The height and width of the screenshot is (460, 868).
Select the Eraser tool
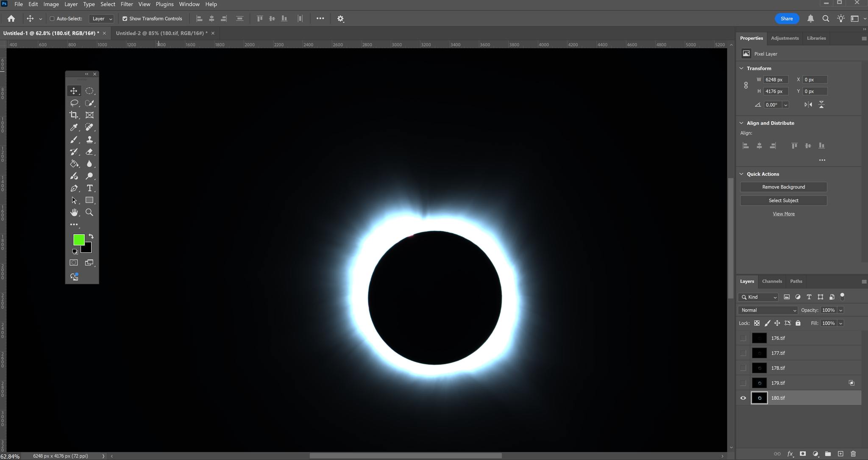(x=89, y=152)
